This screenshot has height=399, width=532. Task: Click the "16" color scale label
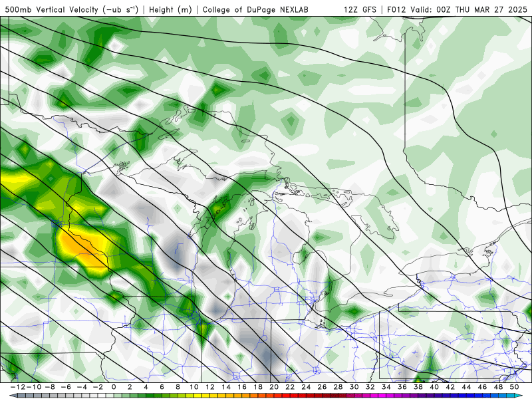tap(242, 387)
